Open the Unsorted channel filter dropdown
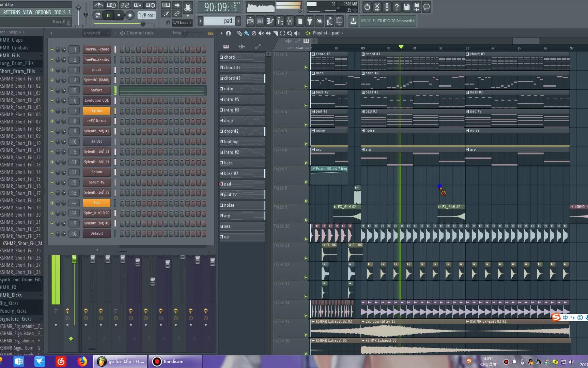 coord(97,33)
